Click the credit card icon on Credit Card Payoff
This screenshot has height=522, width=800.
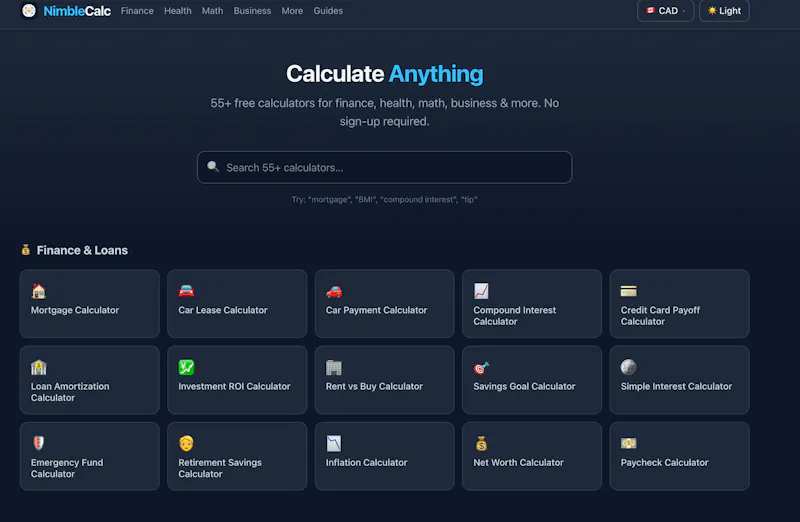[x=629, y=291]
